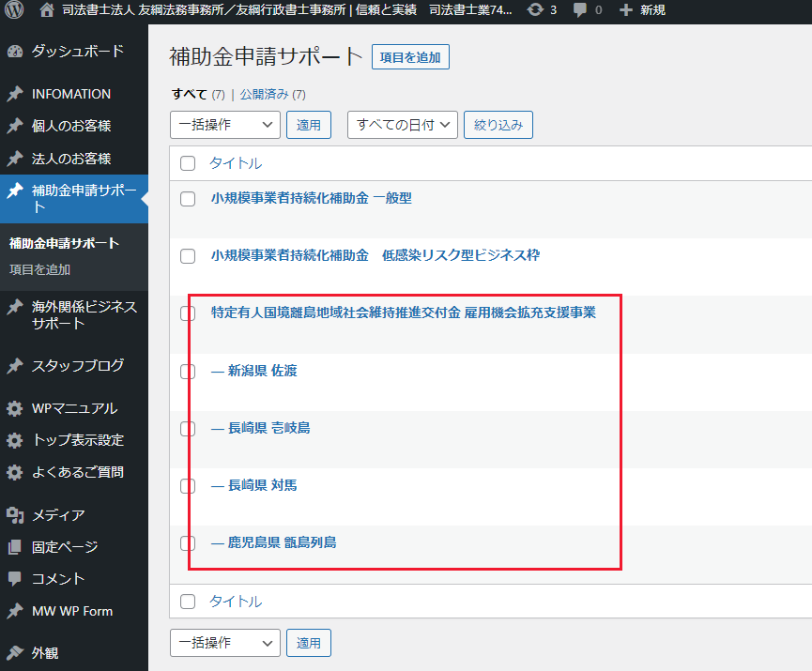Open the 特定有人国境離島地域社会維持推進交付金 post
The width and height of the screenshot is (812, 671).
pyautogui.click(x=404, y=313)
